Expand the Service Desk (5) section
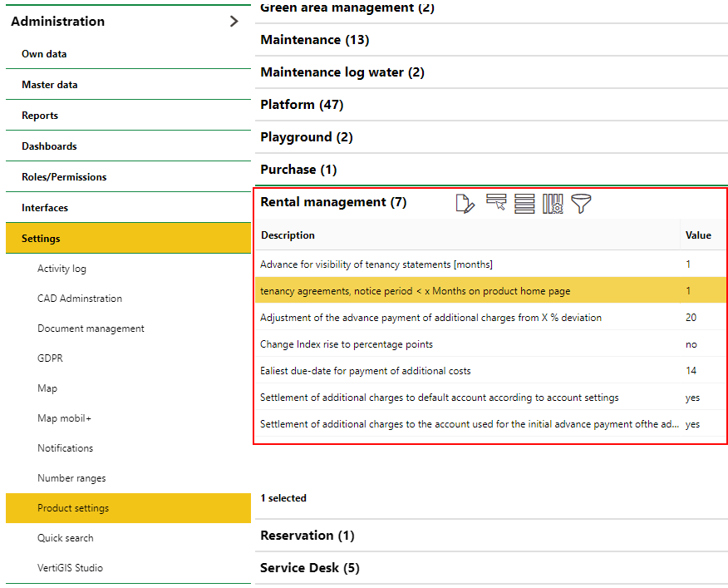Image resolution: width=728 pixels, height=588 pixels. click(309, 568)
